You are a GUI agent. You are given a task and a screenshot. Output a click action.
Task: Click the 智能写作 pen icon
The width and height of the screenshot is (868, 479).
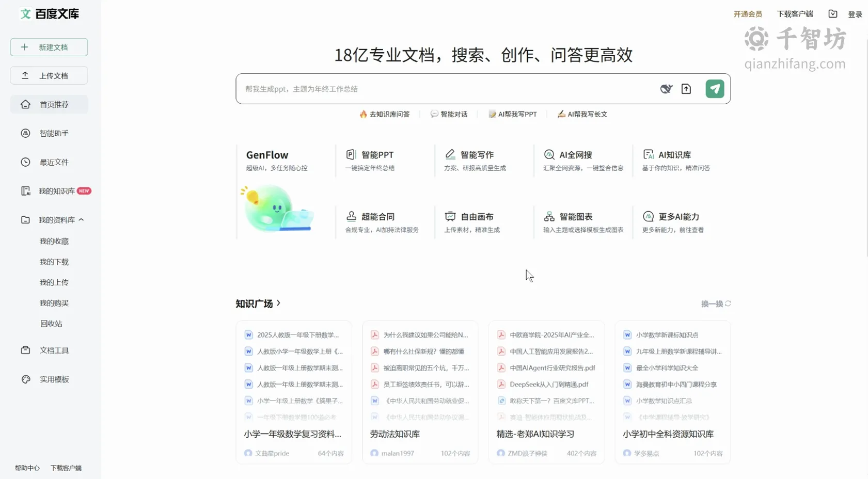(450, 154)
